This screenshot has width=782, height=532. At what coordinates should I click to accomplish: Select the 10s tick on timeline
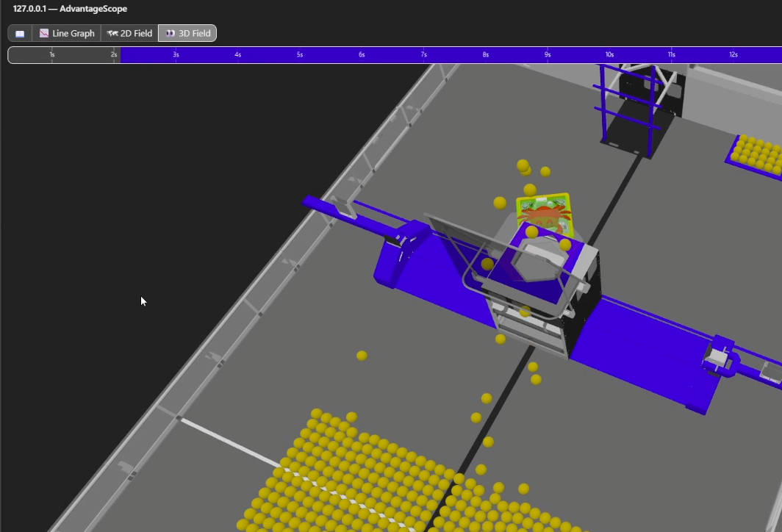(x=609, y=54)
